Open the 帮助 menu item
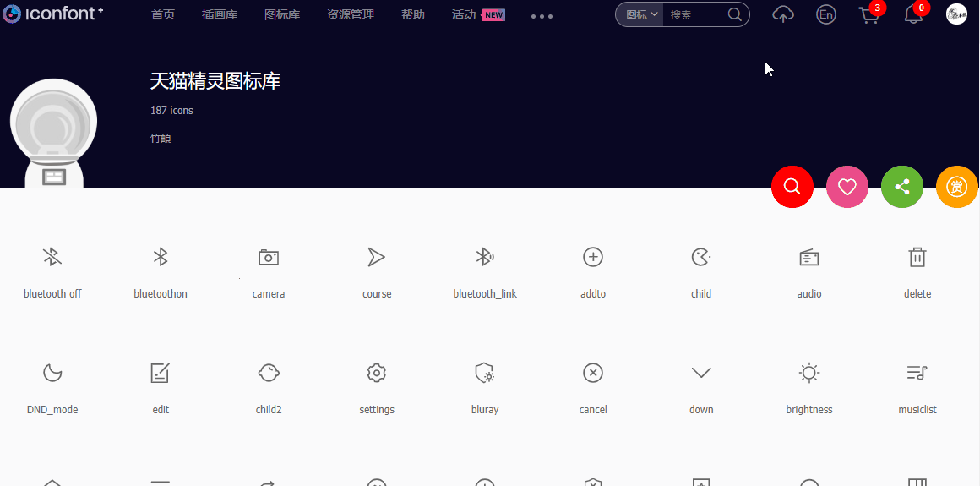This screenshot has height=486, width=980. 413,14
